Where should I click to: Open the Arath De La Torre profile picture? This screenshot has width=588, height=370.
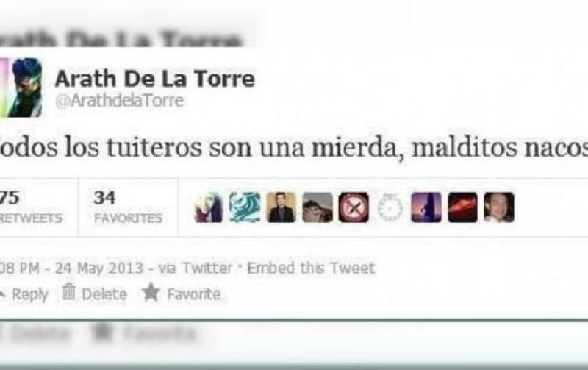(21, 88)
